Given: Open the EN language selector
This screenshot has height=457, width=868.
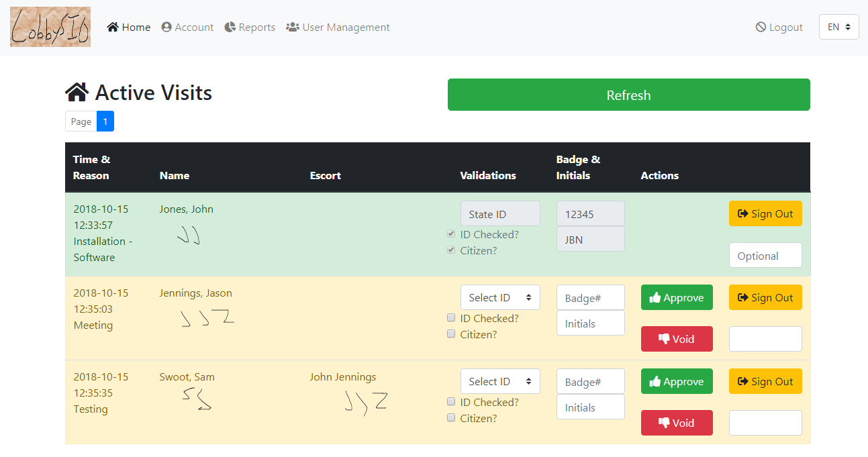Looking at the screenshot, I should 838,27.
